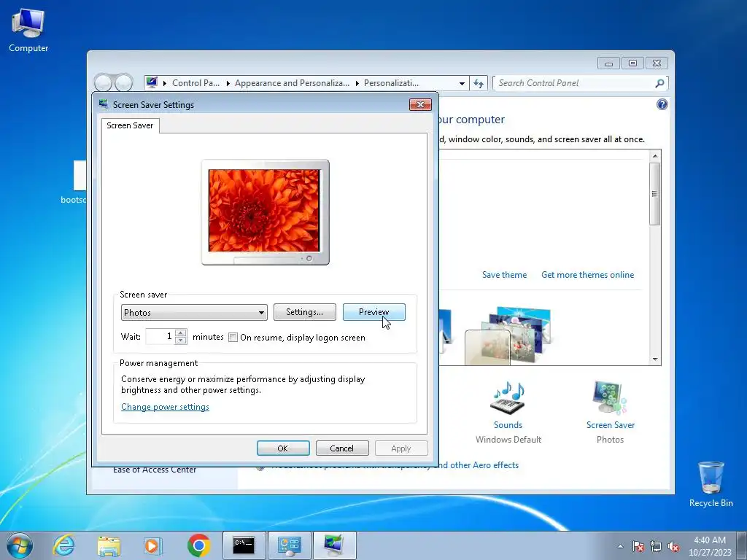Click the Appearance and Personalization breadcrumb
747x560 pixels.
pos(292,83)
